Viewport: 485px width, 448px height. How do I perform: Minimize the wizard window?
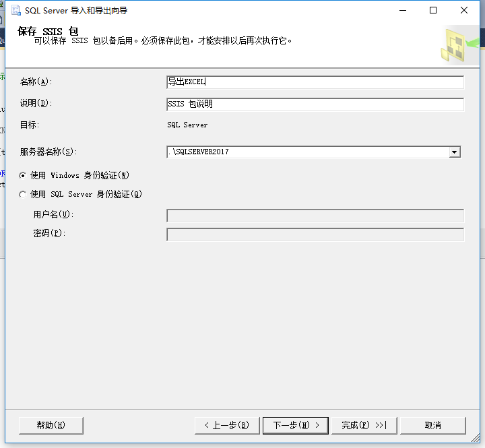tap(403, 10)
